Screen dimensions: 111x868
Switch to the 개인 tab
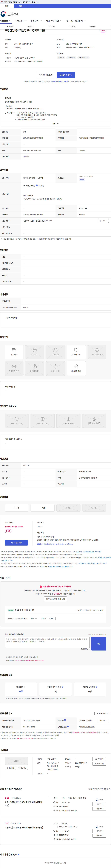click(x=7, y=6)
